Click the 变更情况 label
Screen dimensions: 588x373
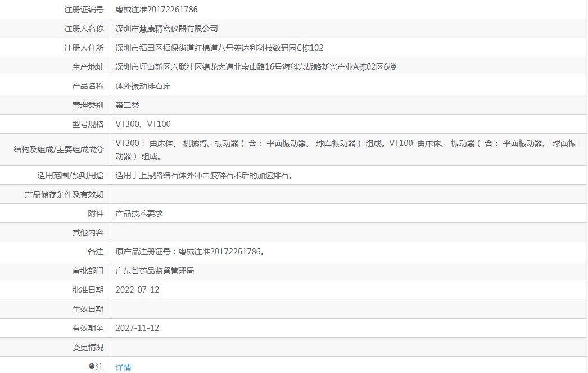(x=88, y=347)
